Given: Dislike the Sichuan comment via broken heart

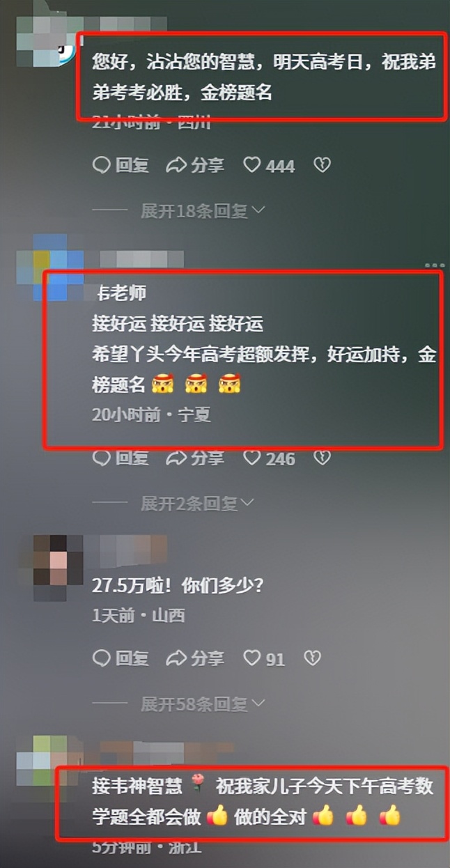Looking at the screenshot, I should pos(321,165).
